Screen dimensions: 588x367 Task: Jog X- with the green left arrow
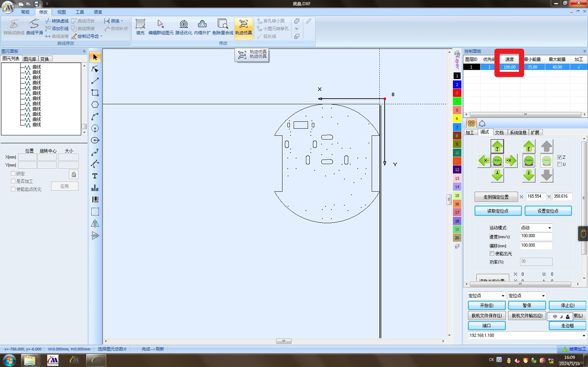pos(484,160)
